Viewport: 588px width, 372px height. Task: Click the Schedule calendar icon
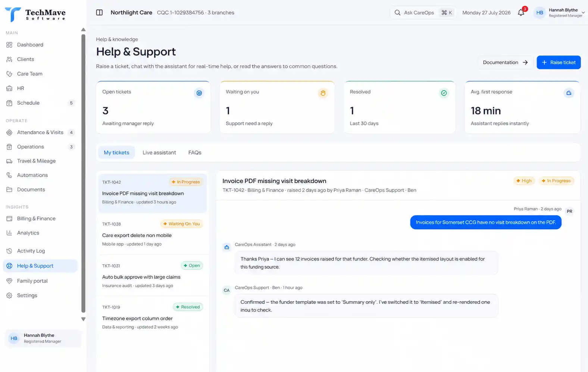[9, 103]
